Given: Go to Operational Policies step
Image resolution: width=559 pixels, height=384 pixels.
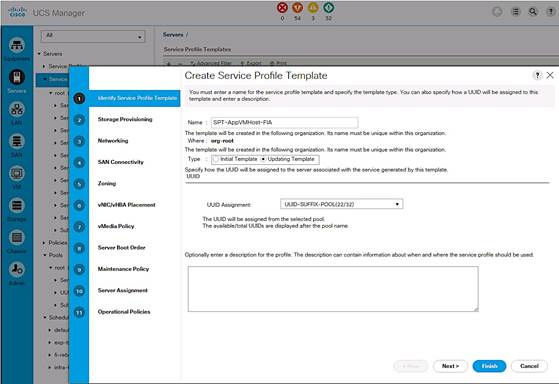Looking at the screenshot, I should pos(124,312).
